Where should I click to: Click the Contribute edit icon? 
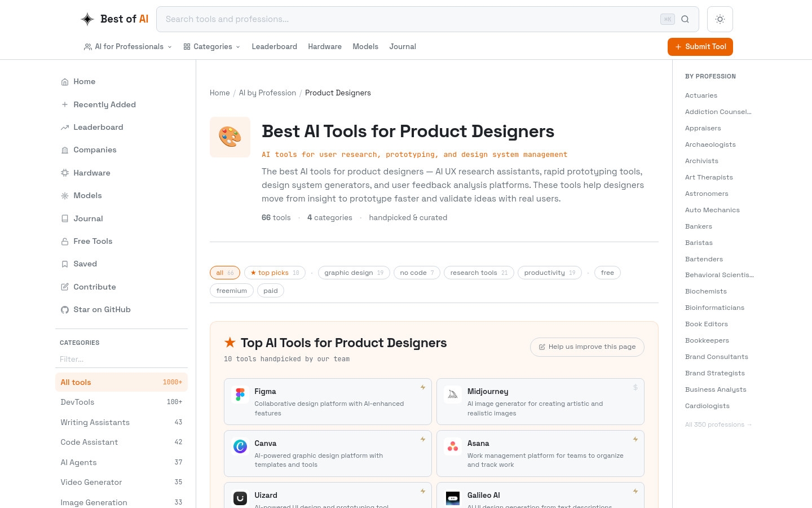[65, 287]
